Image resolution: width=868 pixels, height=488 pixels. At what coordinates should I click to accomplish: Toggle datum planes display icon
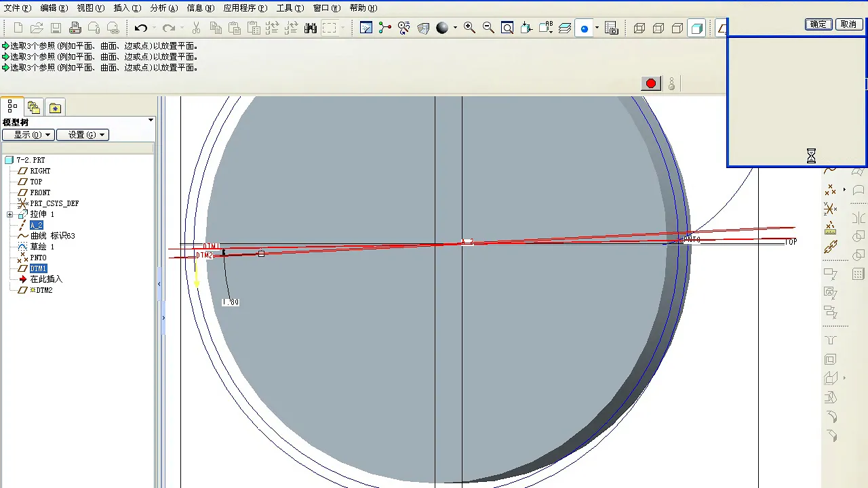722,28
